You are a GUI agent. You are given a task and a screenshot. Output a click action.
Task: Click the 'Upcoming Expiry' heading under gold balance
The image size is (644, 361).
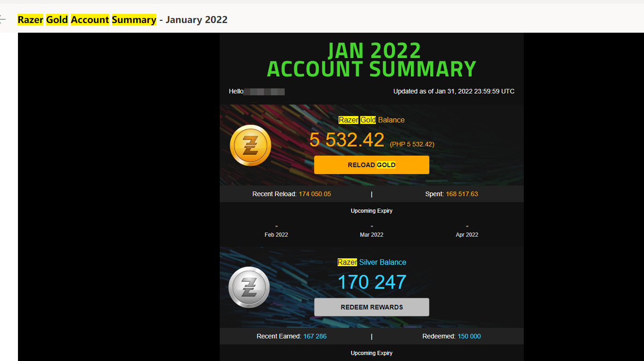coord(372,211)
